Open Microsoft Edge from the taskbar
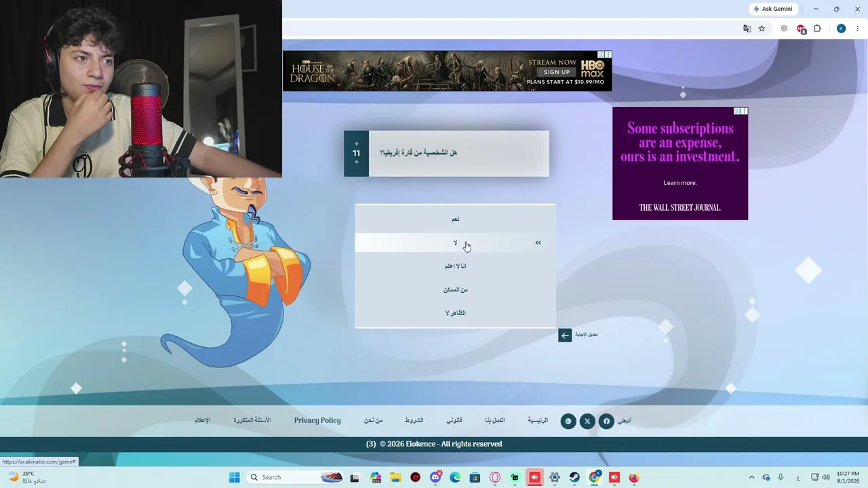 pyautogui.click(x=455, y=478)
